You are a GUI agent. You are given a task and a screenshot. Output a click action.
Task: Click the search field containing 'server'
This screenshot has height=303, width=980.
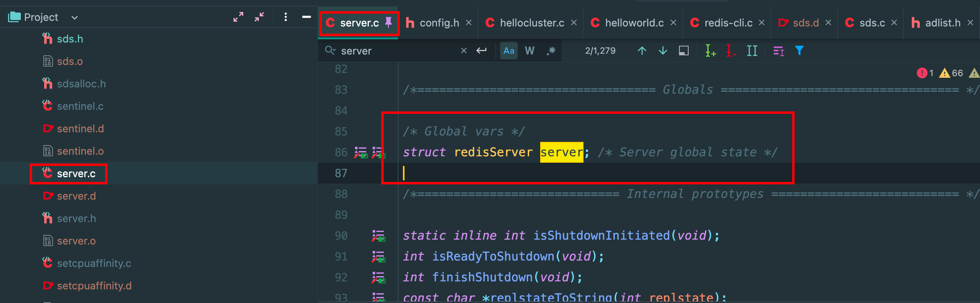point(397,51)
